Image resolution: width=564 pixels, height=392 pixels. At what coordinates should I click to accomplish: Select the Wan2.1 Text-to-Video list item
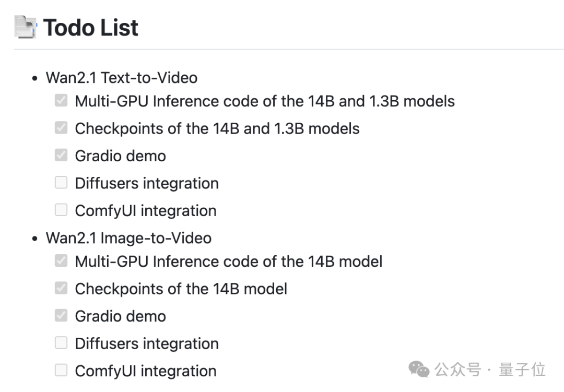click(122, 78)
